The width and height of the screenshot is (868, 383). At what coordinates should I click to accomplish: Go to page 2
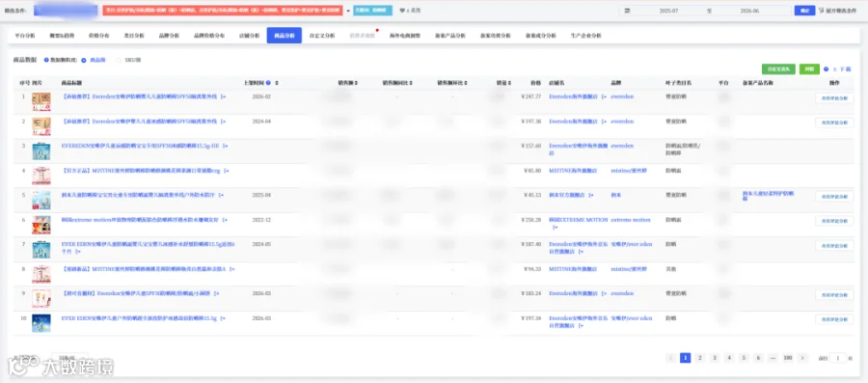point(700,358)
